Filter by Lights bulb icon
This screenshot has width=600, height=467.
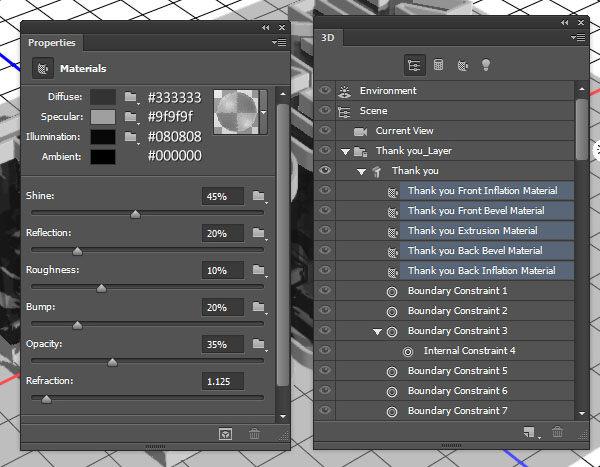click(x=486, y=65)
